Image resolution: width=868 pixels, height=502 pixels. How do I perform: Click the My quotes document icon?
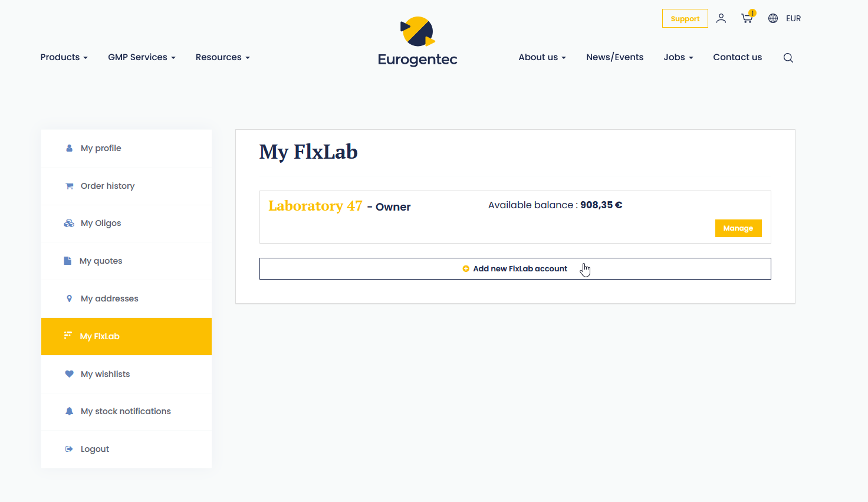coord(68,261)
